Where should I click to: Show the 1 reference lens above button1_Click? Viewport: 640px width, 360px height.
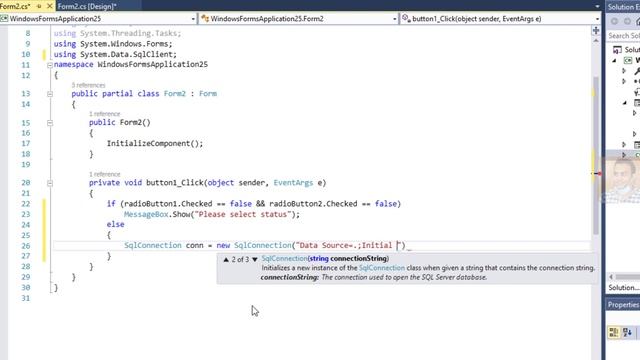tap(105, 174)
